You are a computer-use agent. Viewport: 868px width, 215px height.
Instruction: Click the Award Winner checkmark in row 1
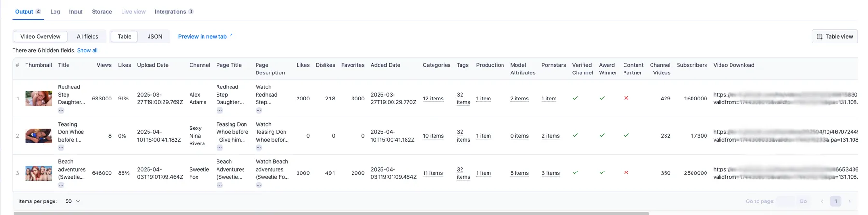(602, 98)
